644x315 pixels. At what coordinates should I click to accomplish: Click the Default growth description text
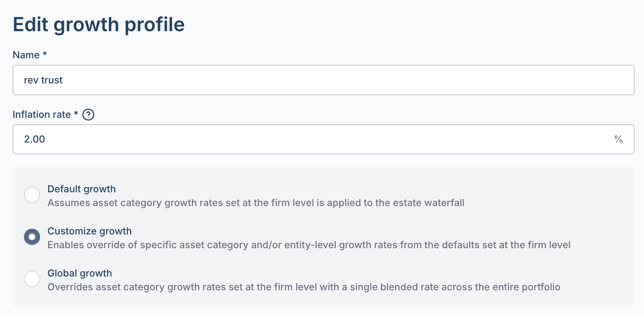pyautogui.click(x=256, y=203)
